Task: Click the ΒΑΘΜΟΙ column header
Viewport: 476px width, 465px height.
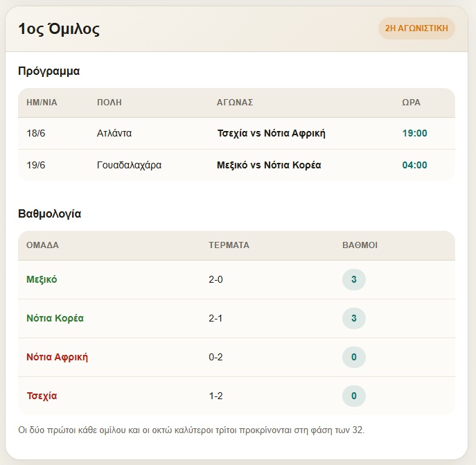Action: [360, 245]
